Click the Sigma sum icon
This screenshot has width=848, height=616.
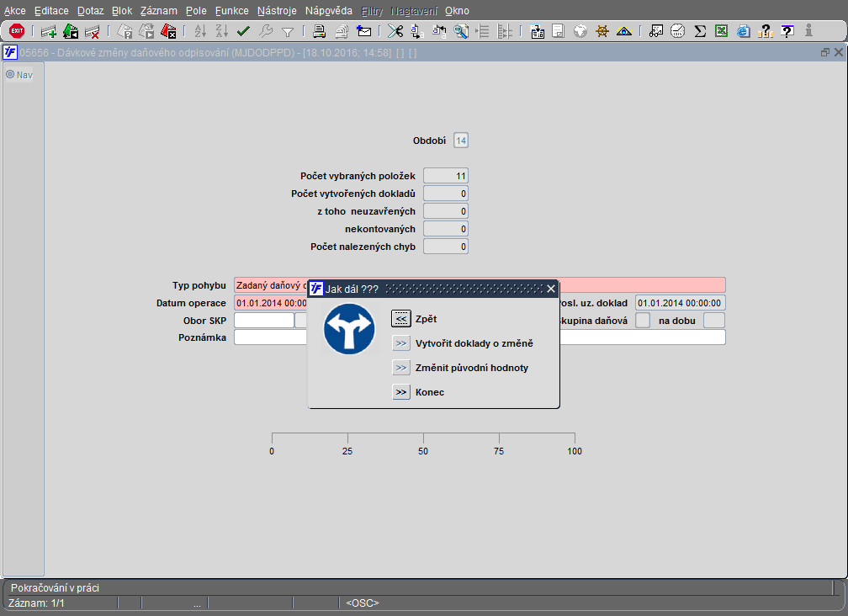pyautogui.click(x=700, y=31)
